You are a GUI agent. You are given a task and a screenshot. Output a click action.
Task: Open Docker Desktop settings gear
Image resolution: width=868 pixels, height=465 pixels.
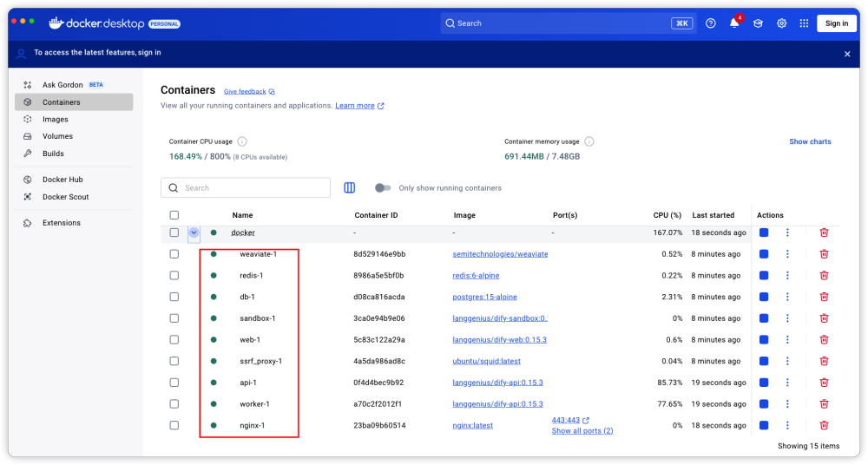[x=781, y=23]
